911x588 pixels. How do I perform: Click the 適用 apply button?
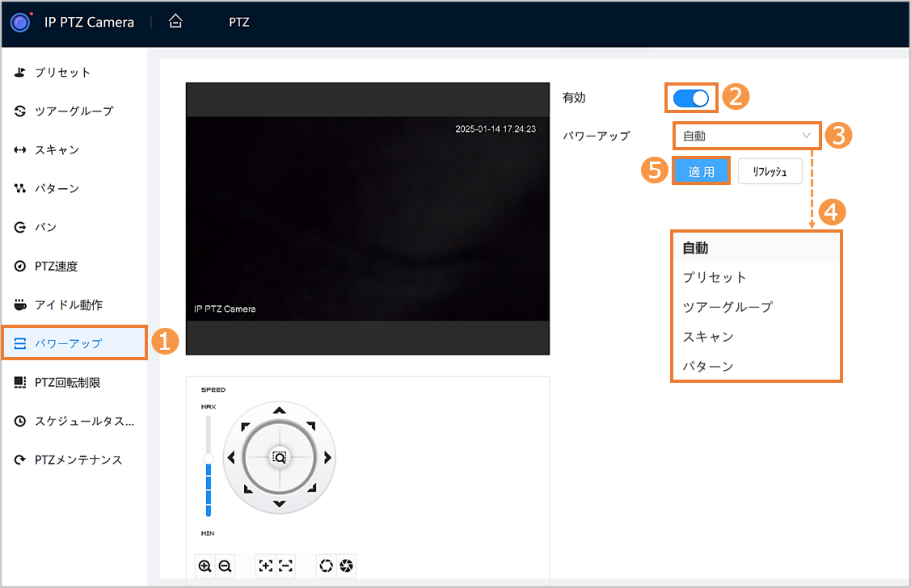point(701,172)
